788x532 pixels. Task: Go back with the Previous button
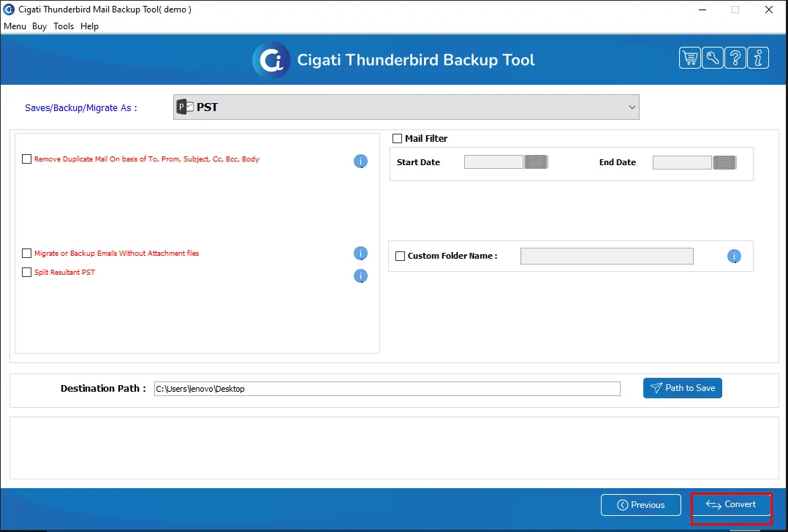tap(641, 505)
